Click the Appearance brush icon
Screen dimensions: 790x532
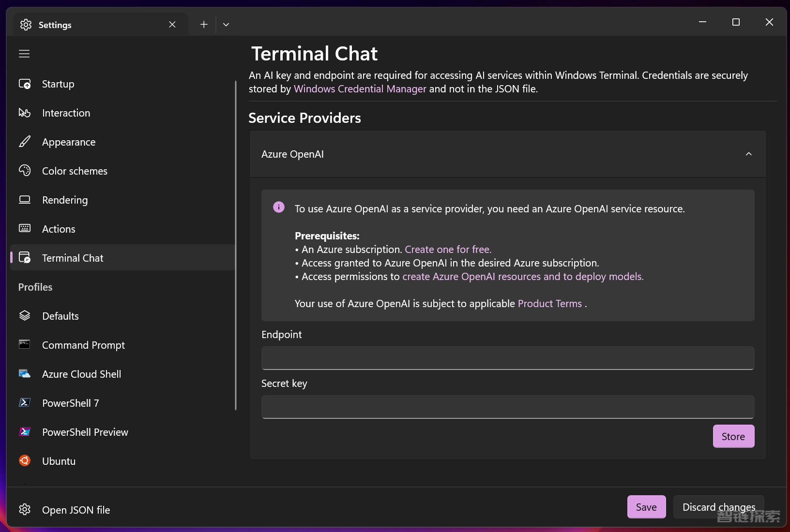pos(25,142)
